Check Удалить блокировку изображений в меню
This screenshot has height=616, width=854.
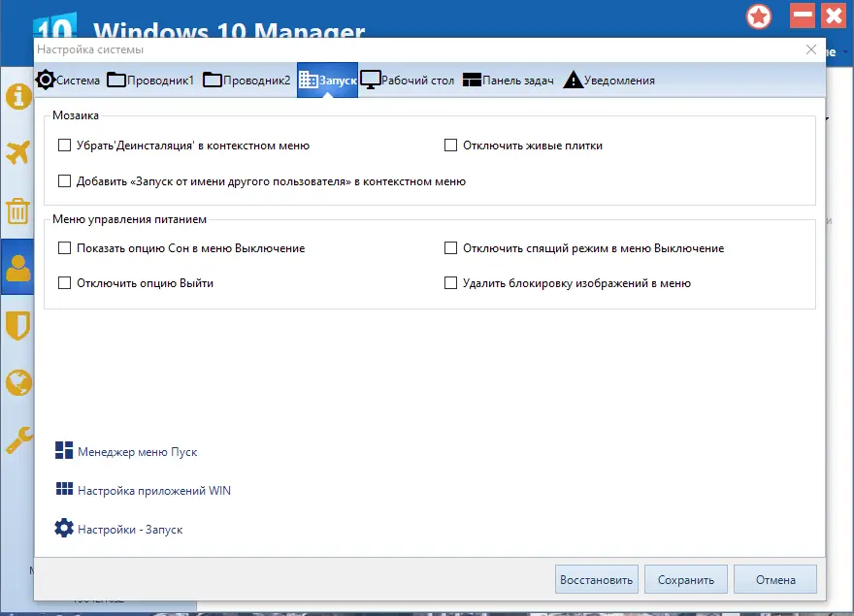(450, 282)
